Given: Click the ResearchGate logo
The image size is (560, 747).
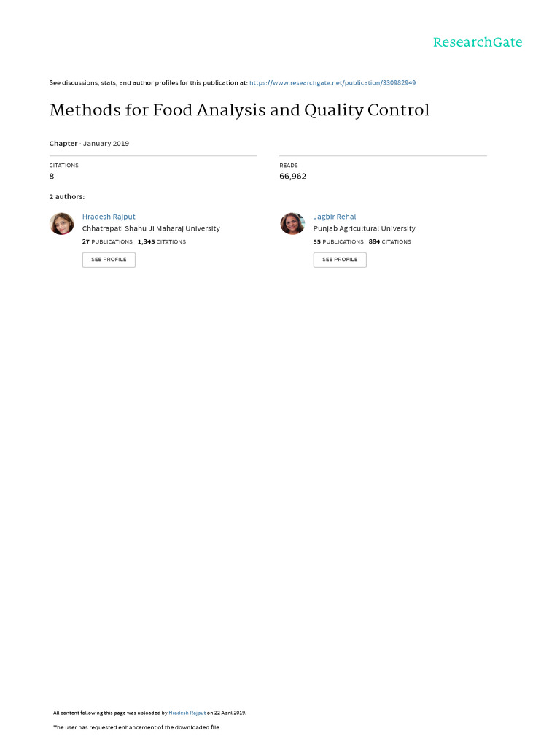Looking at the screenshot, I should tap(478, 42).
